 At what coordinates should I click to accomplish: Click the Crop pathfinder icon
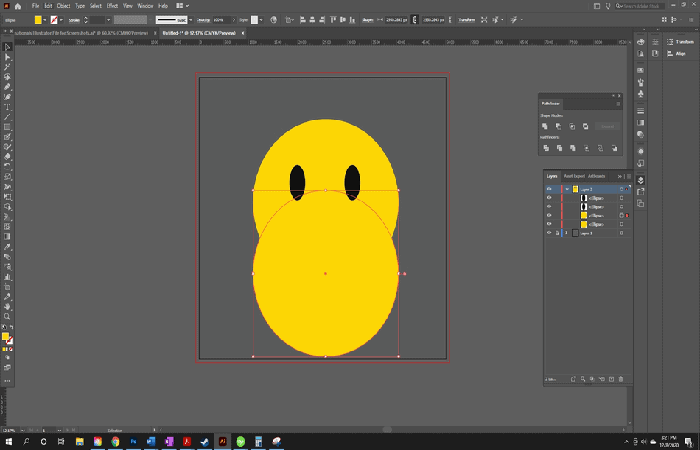[586, 148]
